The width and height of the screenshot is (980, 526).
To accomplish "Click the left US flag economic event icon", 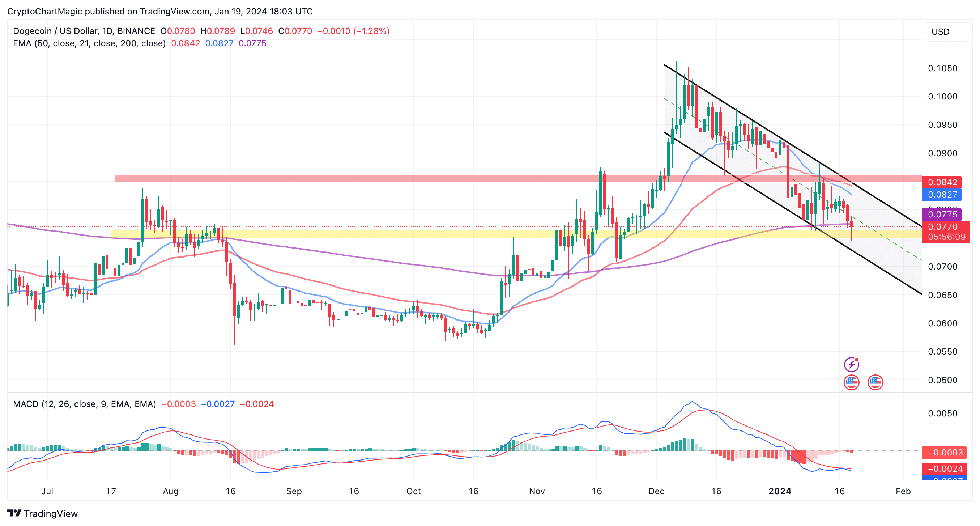I will [851, 382].
